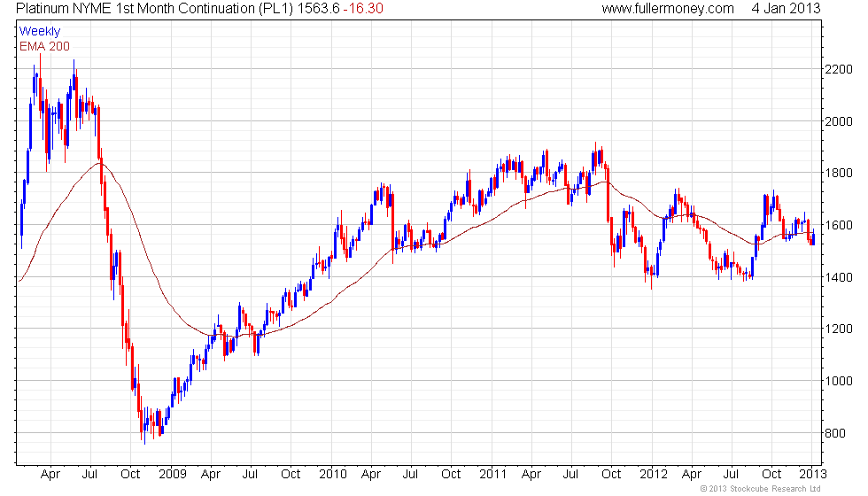Click the "800" price axis label

[x=834, y=433]
